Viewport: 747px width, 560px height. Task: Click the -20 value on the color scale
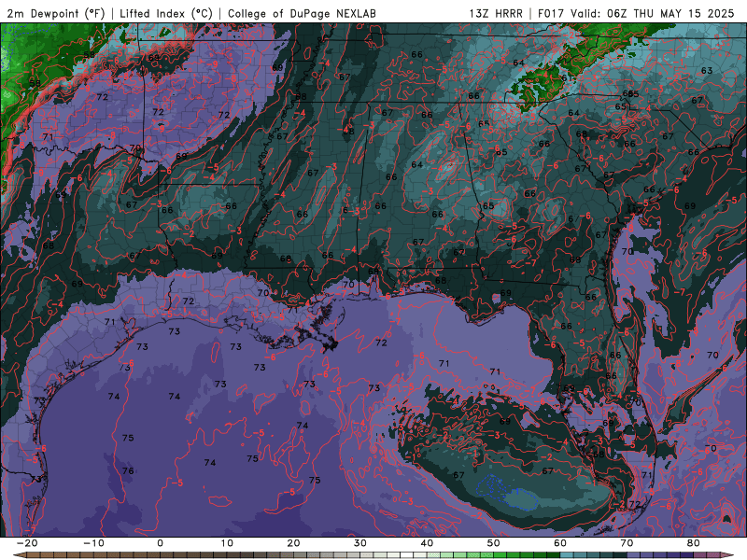[x=27, y=543]
